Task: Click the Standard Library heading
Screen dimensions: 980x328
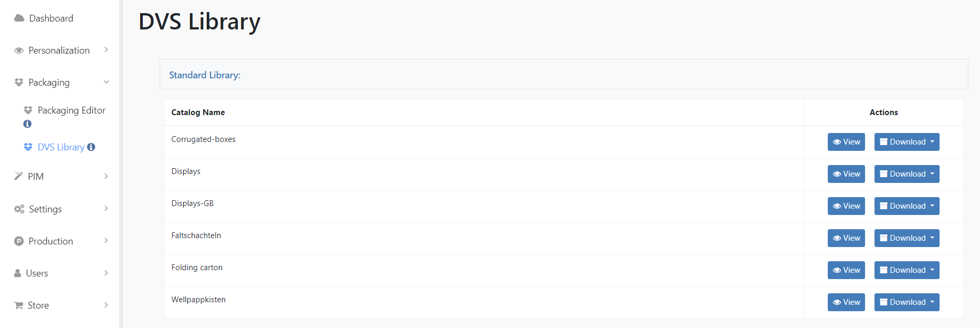Action: click(205, 75)
